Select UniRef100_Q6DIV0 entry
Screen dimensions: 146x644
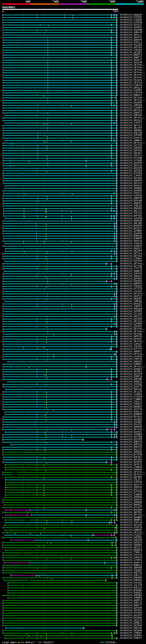coord(131,37)
